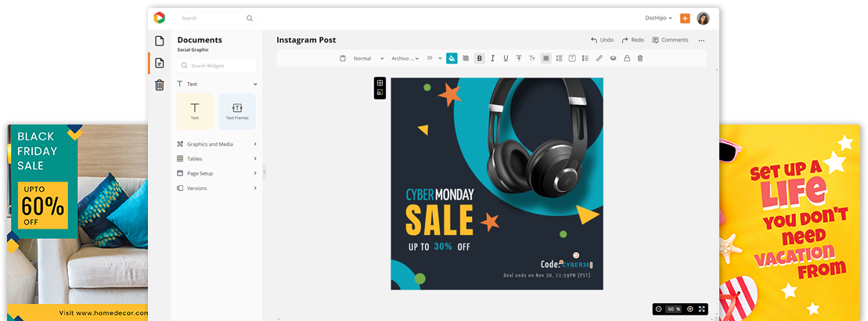The width and height of the screenshot is (868, 321).
Task: Click the link insert icon
Action: tap(600, 59)
